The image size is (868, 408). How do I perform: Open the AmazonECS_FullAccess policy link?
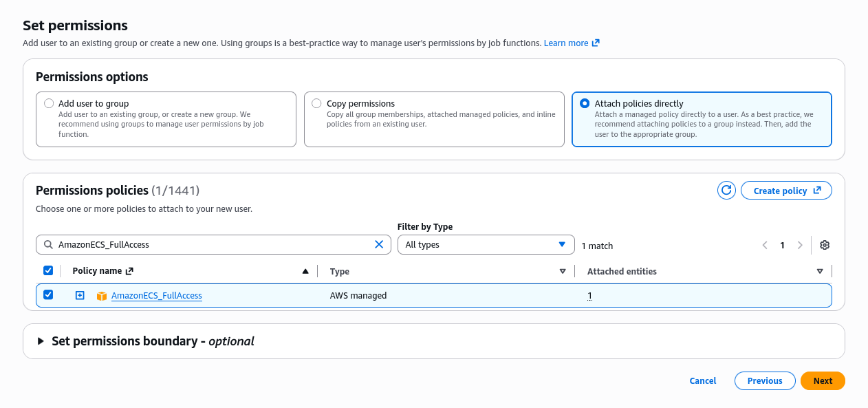[x=157, y=295]
